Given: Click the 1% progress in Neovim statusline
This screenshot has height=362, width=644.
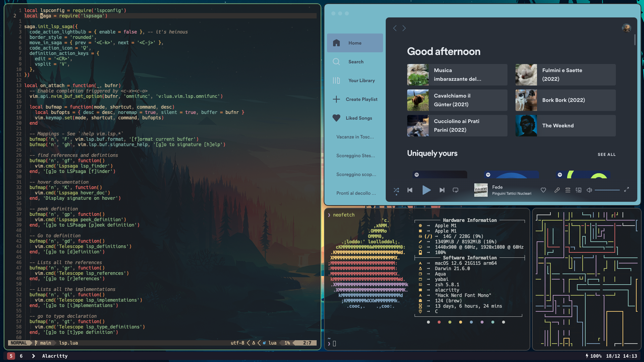Looking at the screenshot, I should pos(287,343).
